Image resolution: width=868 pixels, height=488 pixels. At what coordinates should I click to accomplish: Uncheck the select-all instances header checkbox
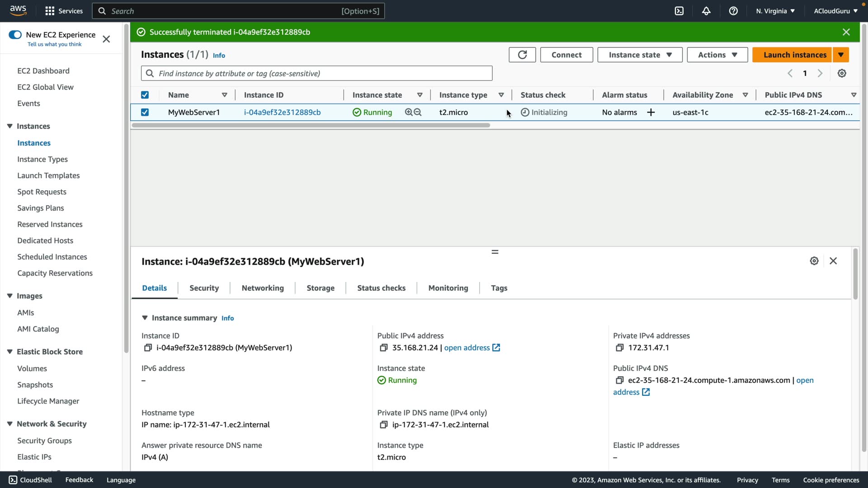(x=145, y=95)
